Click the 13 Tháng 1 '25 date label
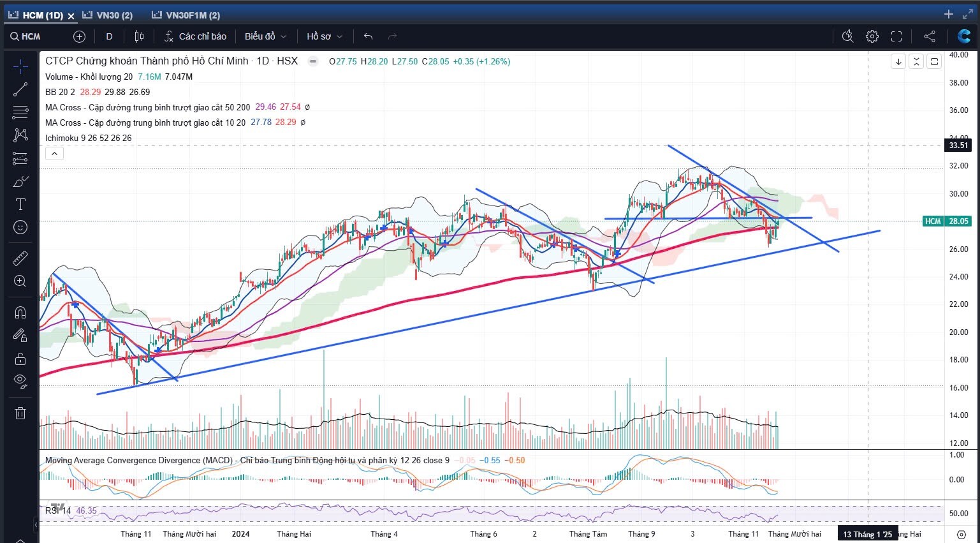 point(868,534)
